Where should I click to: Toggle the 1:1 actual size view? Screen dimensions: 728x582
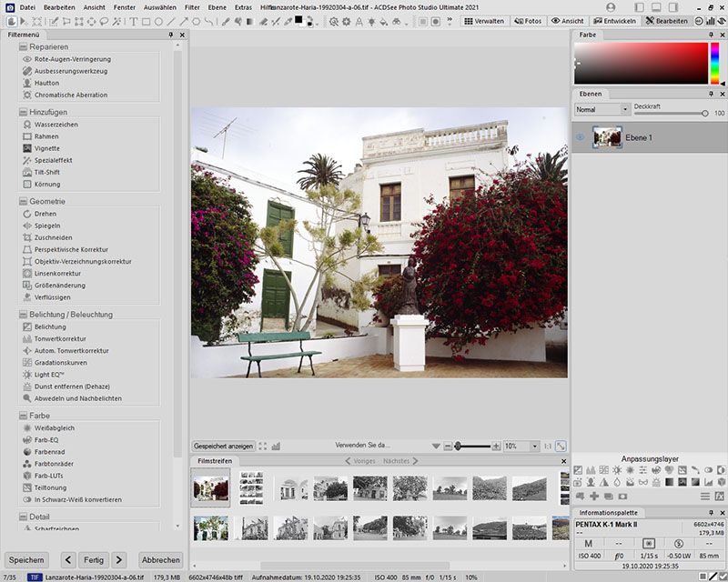(547, 447)
